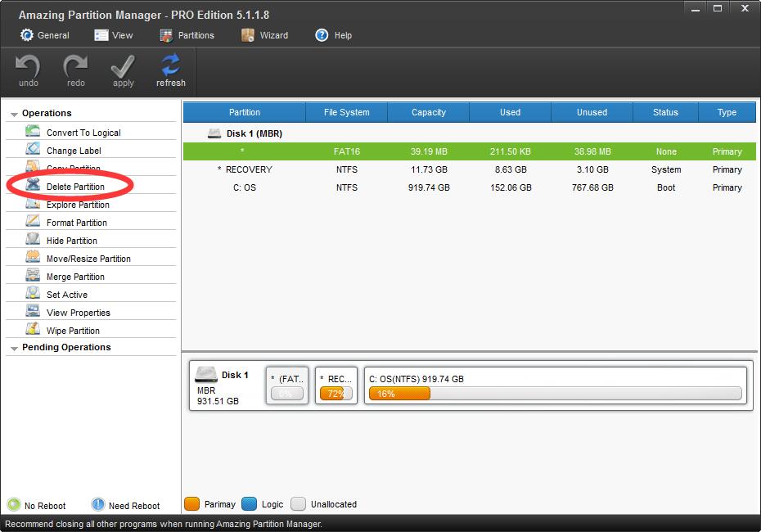Click the orange Primary legend swatch
Image resolution: width=761 pixels, height=532 pixels.
pos(192,504)
